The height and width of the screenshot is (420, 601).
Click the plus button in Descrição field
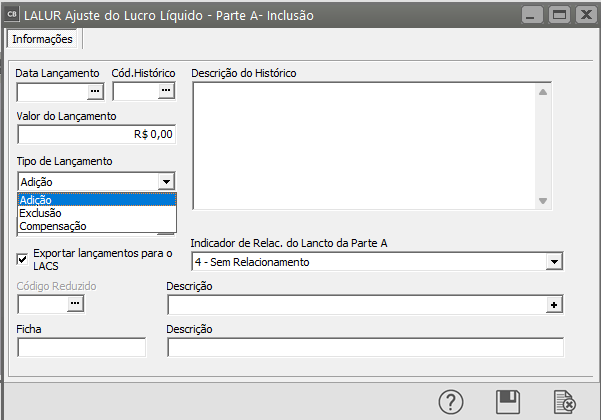[x=553, y=305]
